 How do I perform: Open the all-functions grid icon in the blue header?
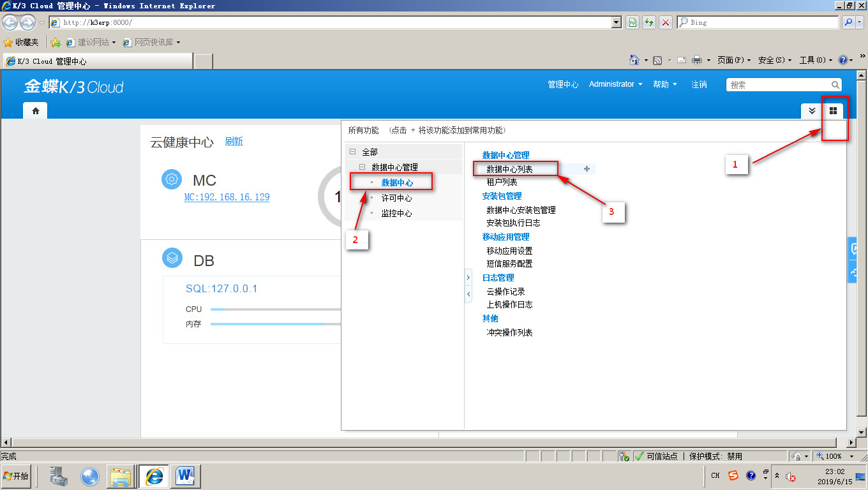click(833, 110)
